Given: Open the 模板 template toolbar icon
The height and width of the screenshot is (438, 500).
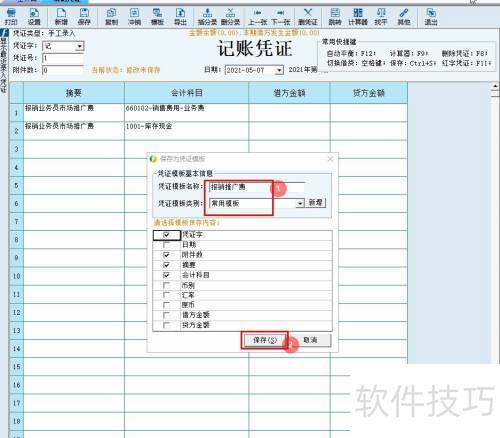Looking at the screenshot, I should coord(157,17).
